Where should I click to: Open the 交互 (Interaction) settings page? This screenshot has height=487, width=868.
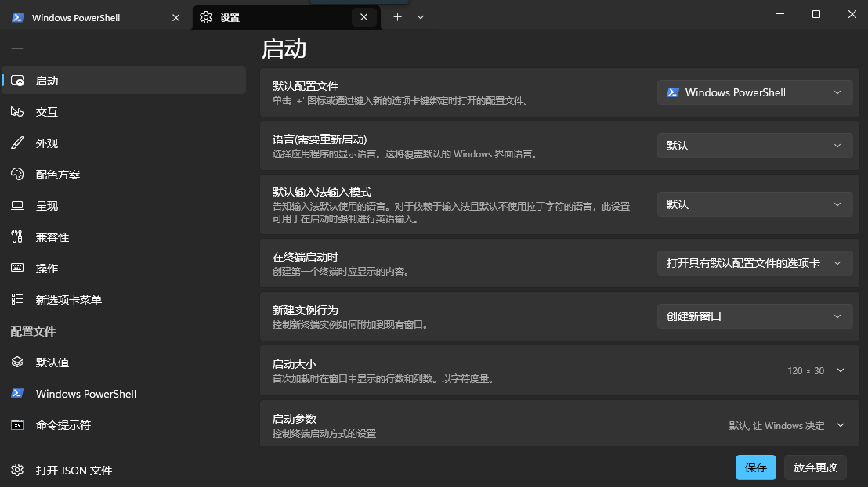click(x=47, y=112)
